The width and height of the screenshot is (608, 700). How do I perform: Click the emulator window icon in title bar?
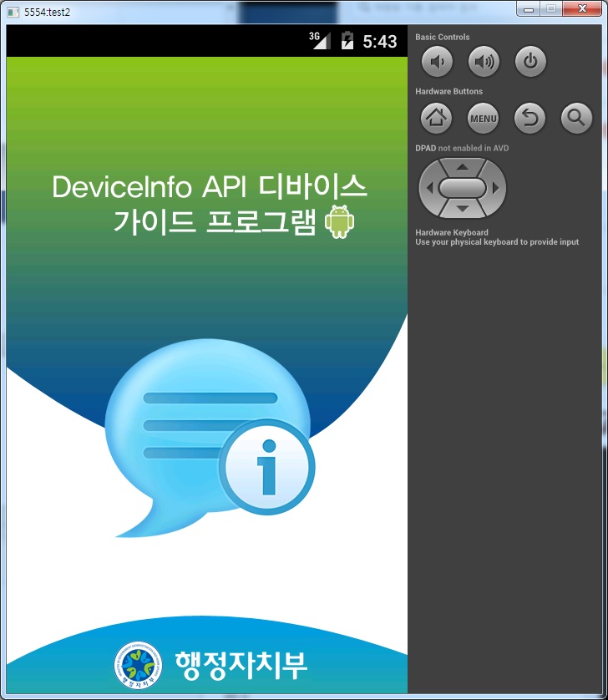pyautogui.click(x=12, y=11)
